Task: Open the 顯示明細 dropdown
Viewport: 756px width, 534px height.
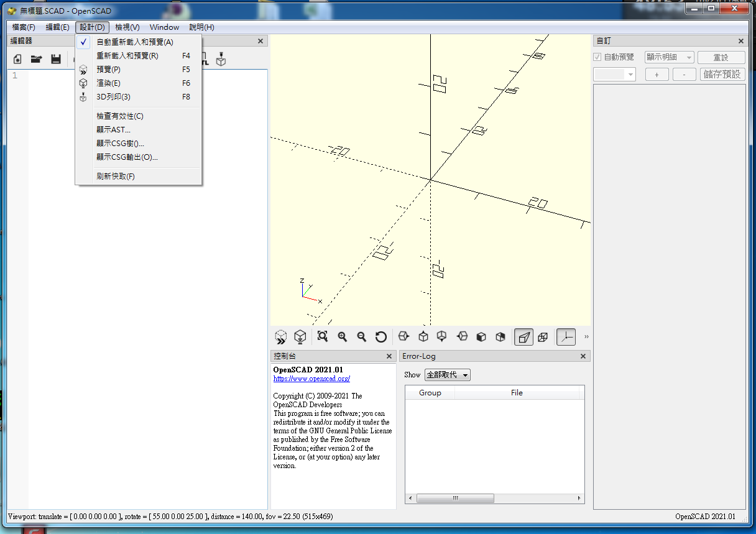Action: pos(669,57)
